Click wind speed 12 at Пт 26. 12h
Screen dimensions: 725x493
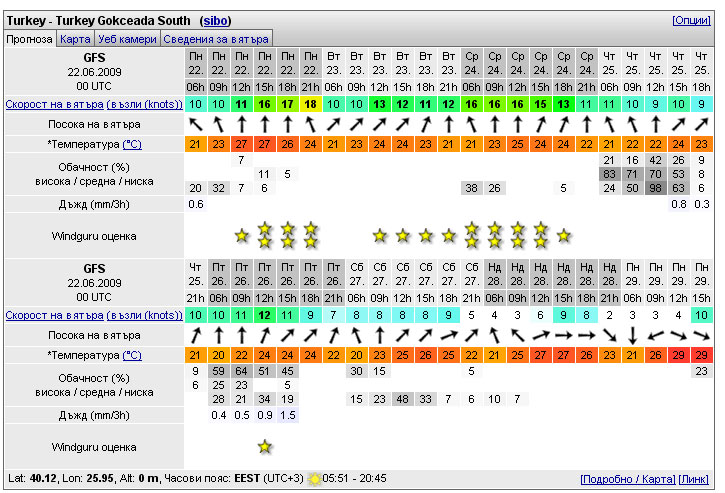pos(264,315)
